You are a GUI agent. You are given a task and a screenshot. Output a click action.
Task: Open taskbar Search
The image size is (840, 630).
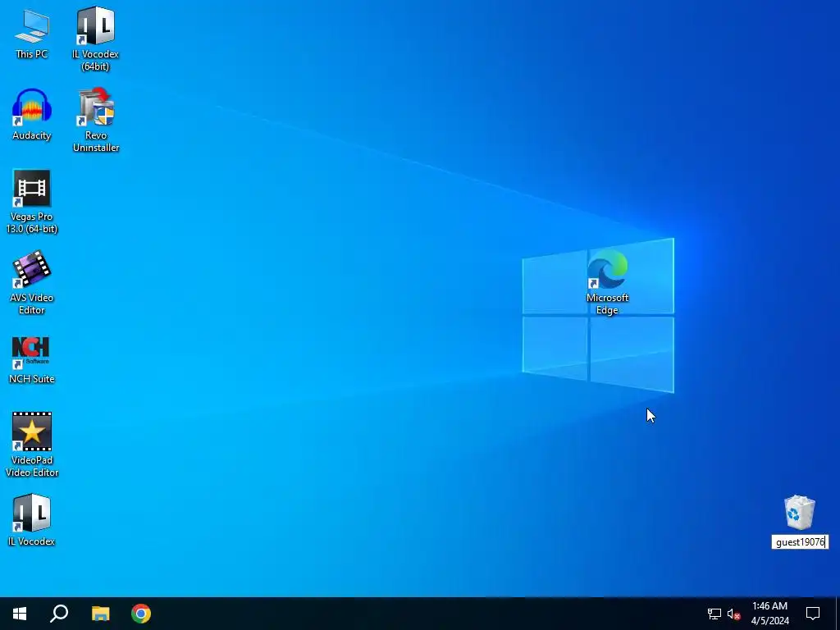pyautogui.click(x=59, y=614)
